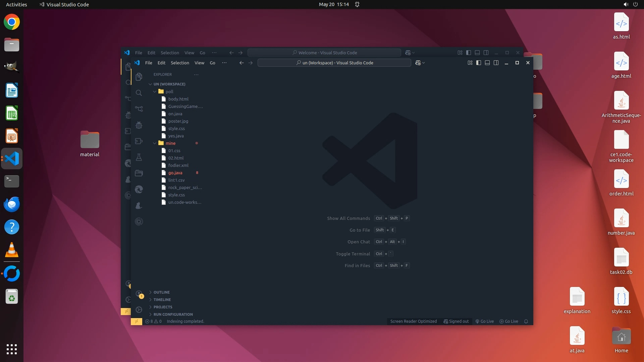Image resolution: width=644 pixels, height=362 pixels.
Task: Open go.java from the explorer
Action: tap(175, 173)
